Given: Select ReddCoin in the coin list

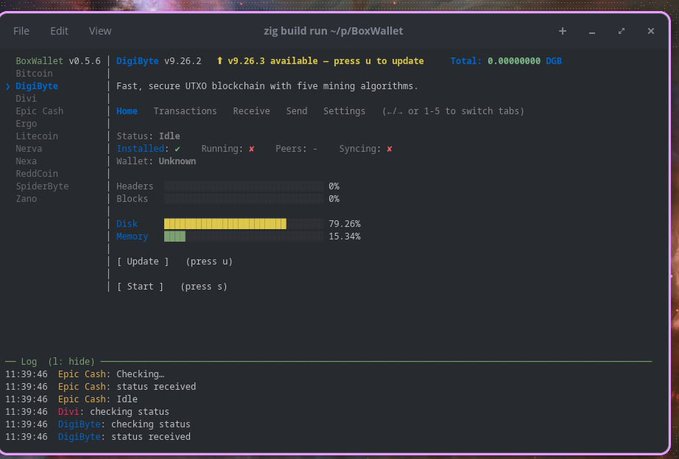Looking at the screenshot, I should click(37, 174).
